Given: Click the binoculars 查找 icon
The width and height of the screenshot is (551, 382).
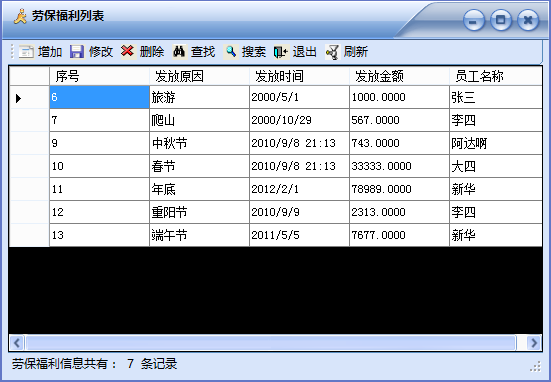Looking at the screenshot, I should click(x=179, y=52).
